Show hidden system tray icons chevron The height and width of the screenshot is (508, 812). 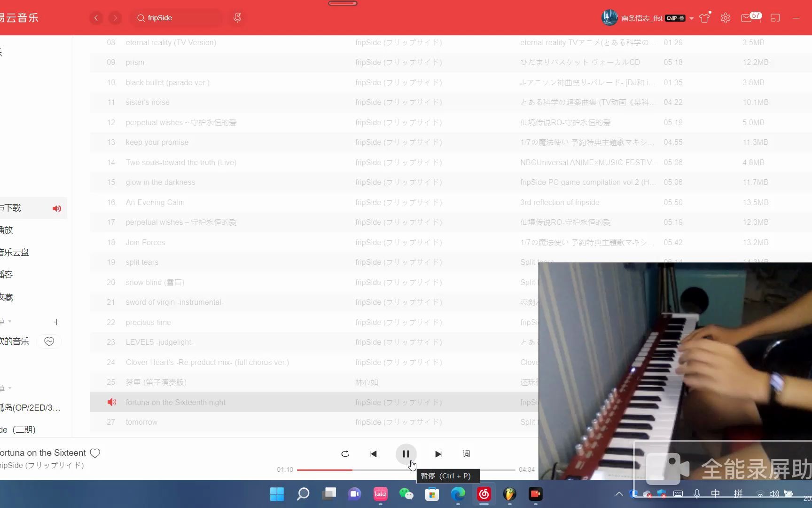click(x=619, y=494)
